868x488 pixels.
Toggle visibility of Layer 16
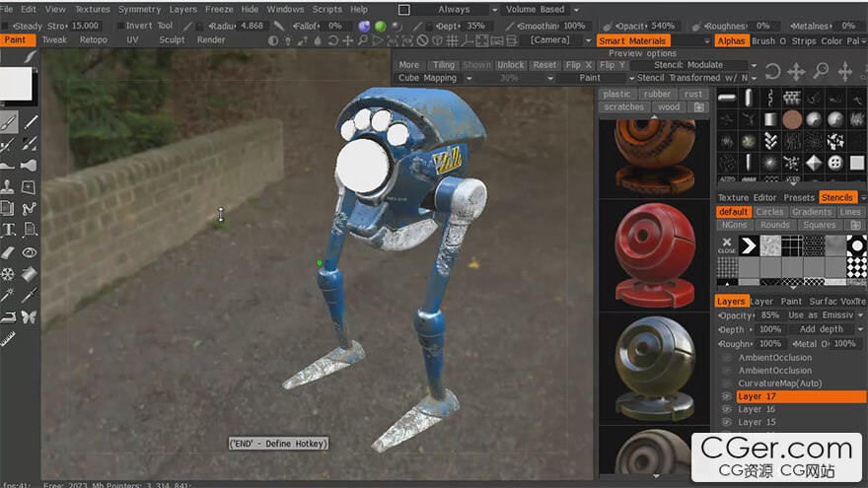tap(727, 409)
